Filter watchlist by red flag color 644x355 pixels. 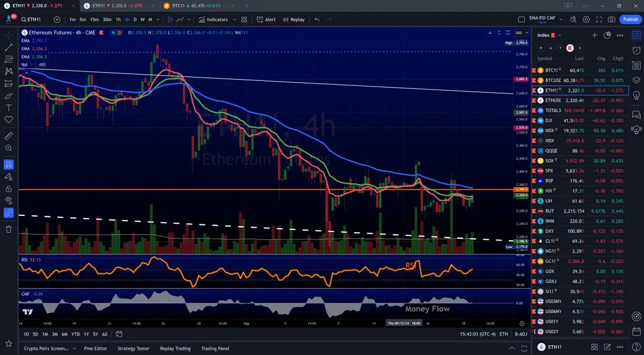tap(570, 48)
